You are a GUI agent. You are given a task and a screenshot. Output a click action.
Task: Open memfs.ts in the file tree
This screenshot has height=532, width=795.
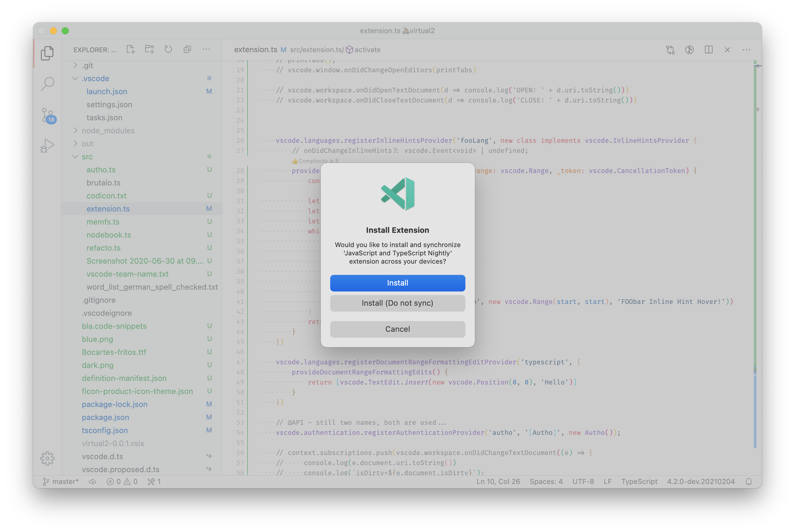103,222
